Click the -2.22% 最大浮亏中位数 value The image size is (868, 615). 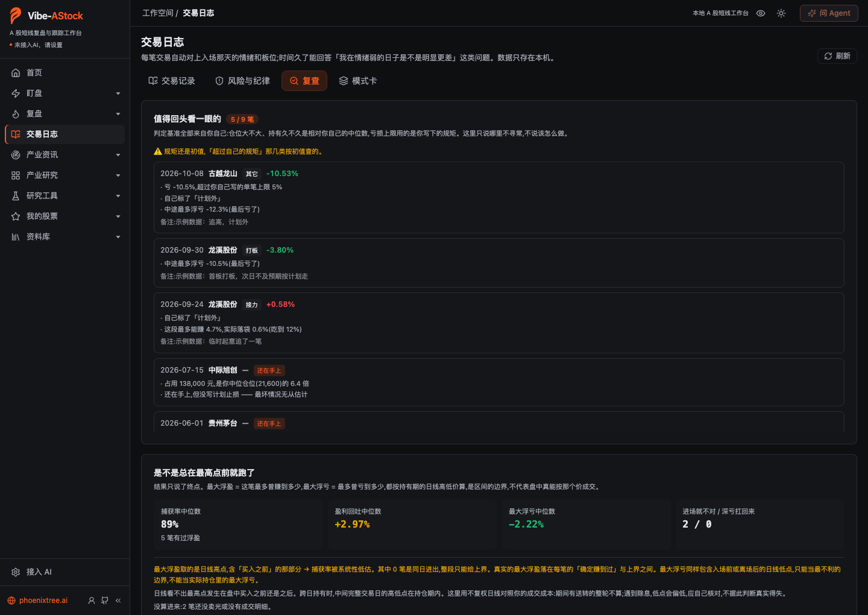[526, 525]
